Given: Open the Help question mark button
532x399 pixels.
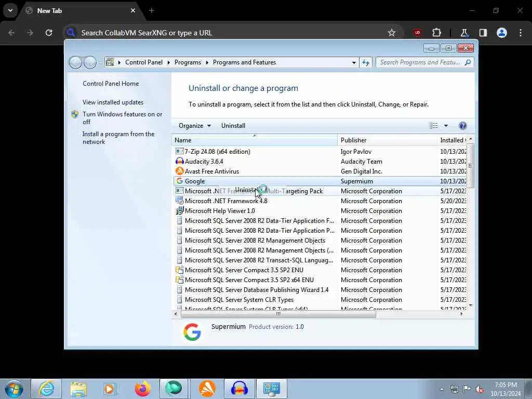Looking at the screenshot, I should (462, 126).
